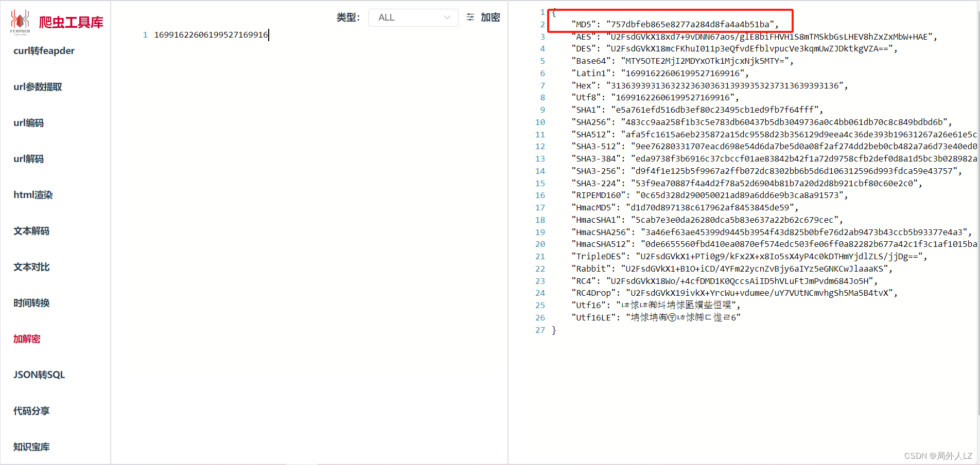Click the 爬虫工具库 site title
Viewport: 980px width, 465px height.
coord(71,22)
